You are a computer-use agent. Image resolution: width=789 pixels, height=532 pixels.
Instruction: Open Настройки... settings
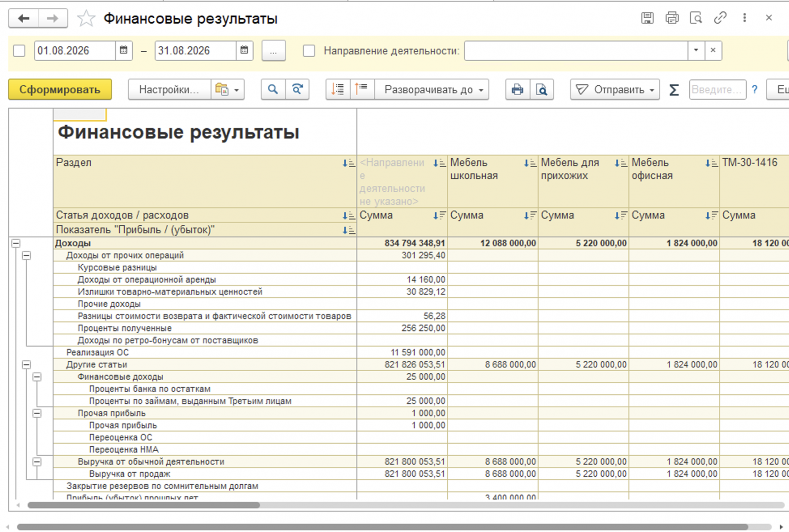pyautogui.click(x=169, y=89)
